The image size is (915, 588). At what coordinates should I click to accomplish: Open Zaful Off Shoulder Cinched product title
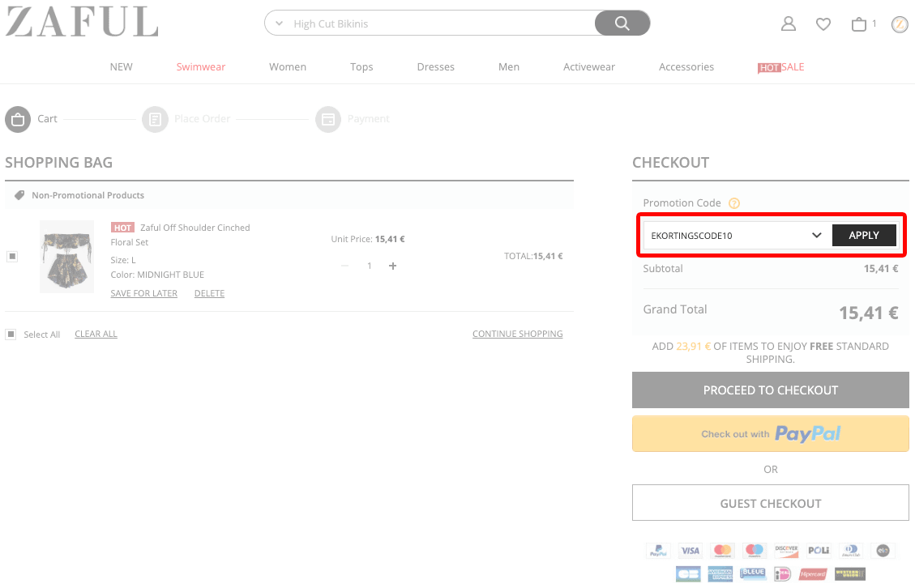point(195,228)
